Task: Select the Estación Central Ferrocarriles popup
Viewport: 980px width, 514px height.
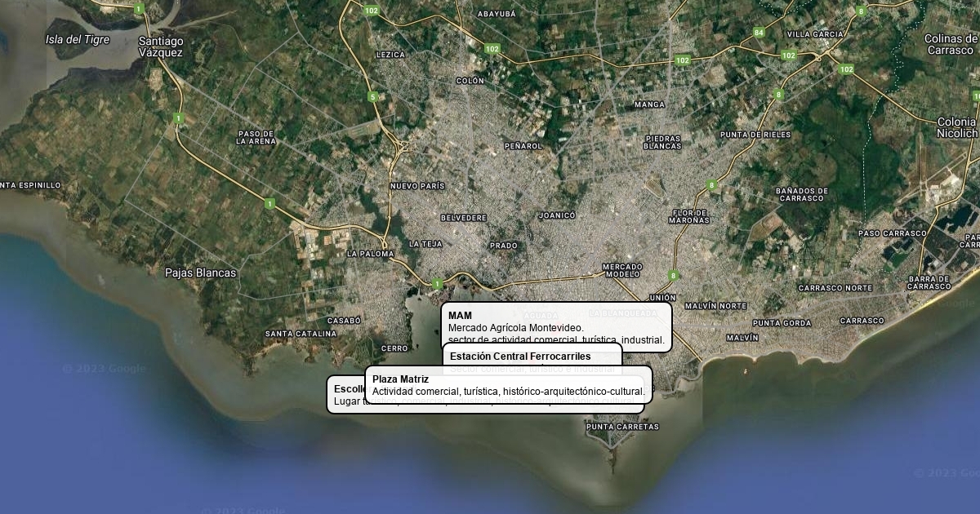Action: 531,354
